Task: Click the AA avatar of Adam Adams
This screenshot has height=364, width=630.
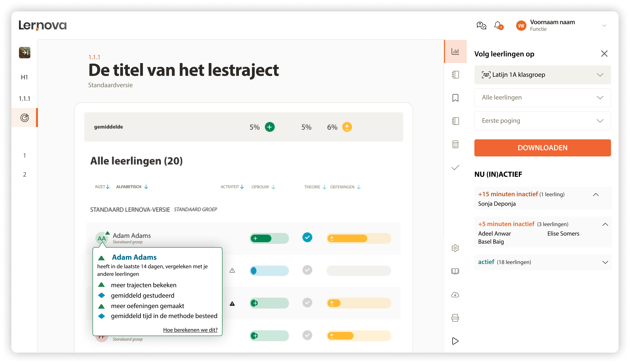Action: point(102,238)
